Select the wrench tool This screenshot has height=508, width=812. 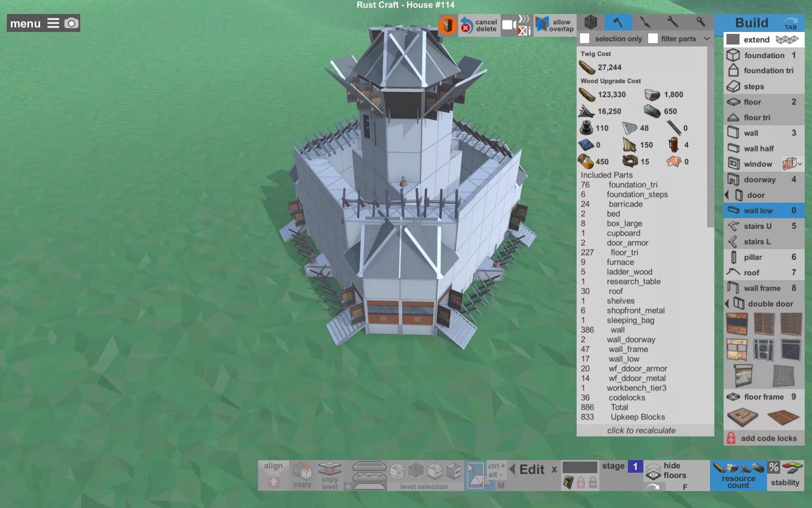(672, 22)
